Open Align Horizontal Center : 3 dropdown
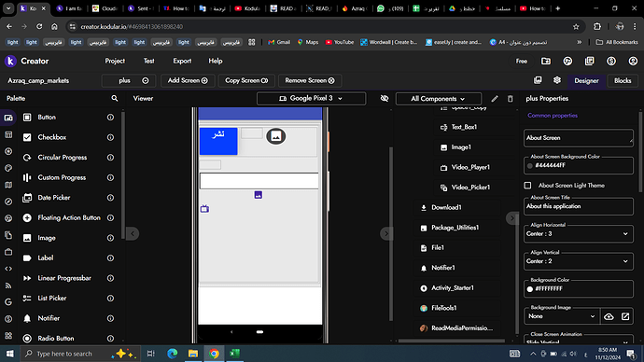Viewport: 644px width, 362px height. click(x=579, y=234)
